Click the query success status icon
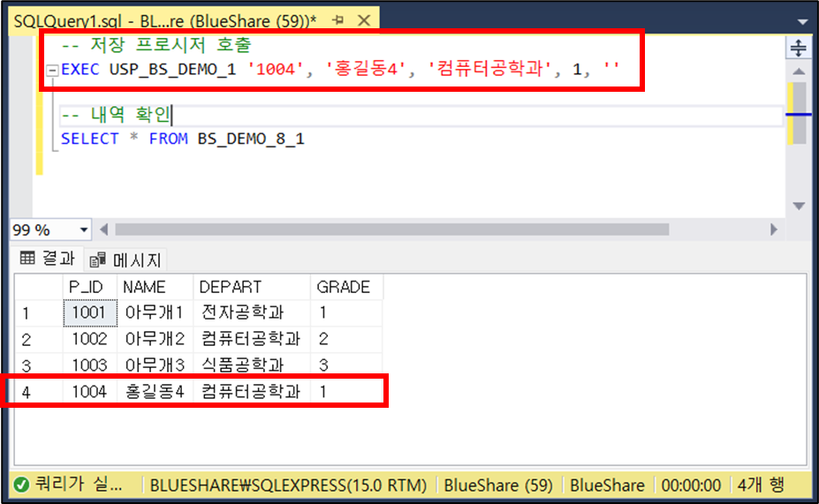 coord(21,485)
